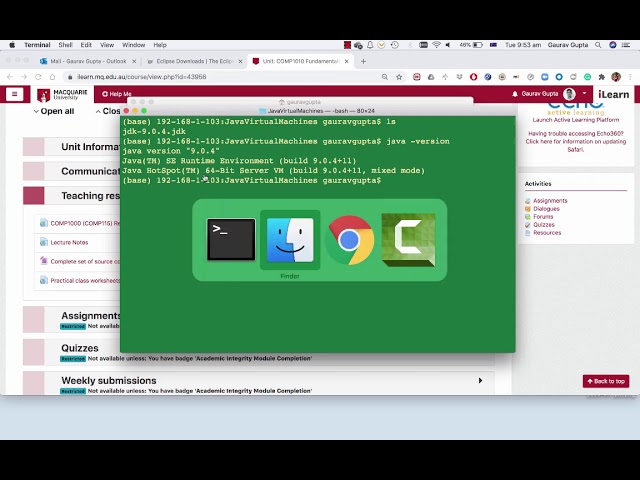Open Assignments in the Activities block
The image size is (640, 480).
[550, 200]
